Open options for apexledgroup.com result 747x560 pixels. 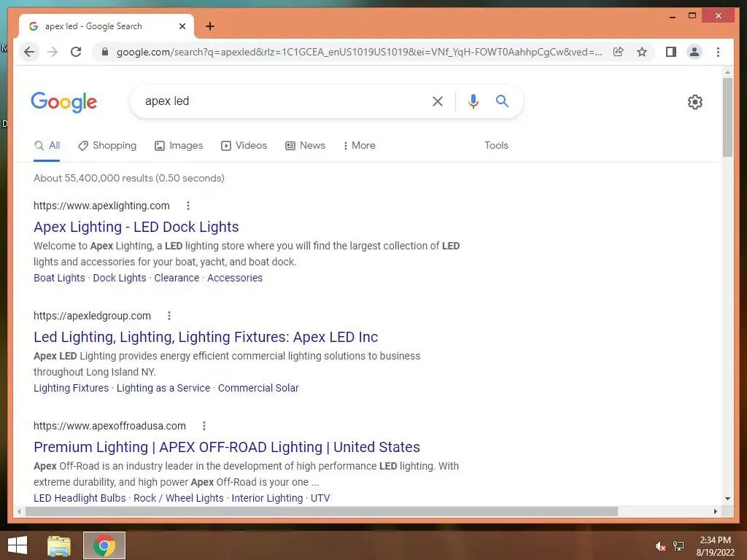point(169,316)
